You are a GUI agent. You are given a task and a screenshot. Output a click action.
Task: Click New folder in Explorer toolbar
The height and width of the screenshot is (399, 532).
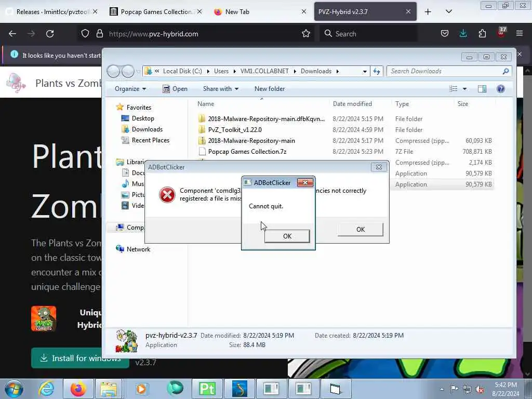tap(270, 89)
